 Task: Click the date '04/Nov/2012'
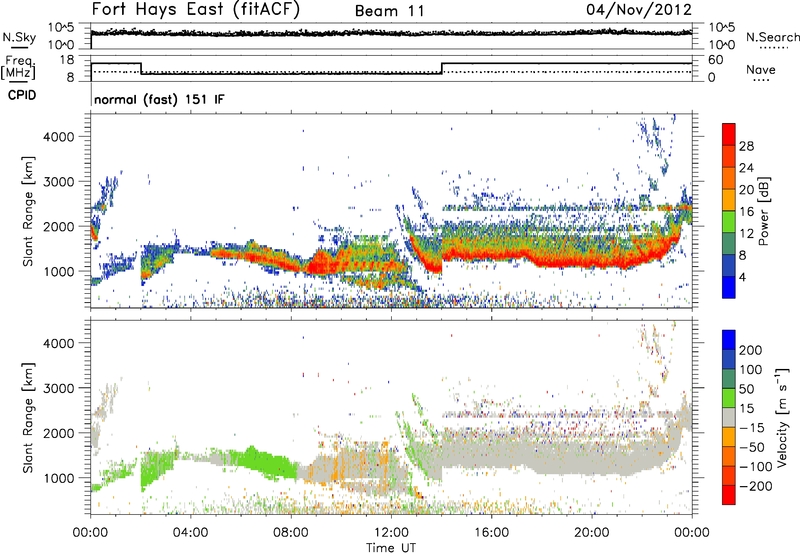639,9
